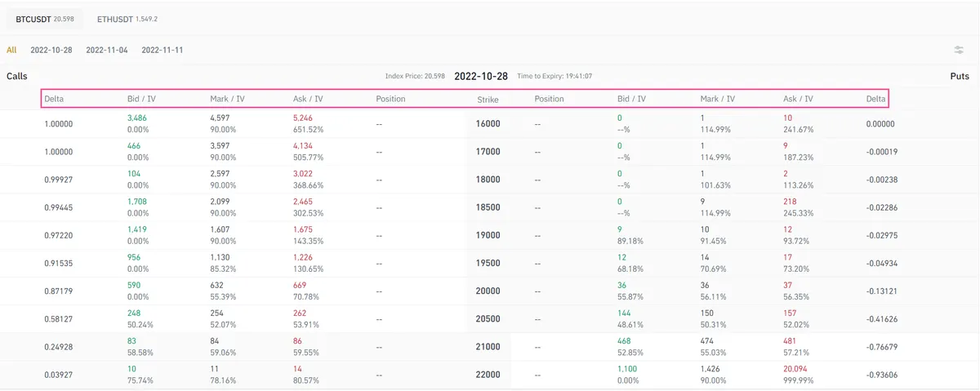980x391 pixels.
Task: Click call bid price 248
Action: (135, 313)
